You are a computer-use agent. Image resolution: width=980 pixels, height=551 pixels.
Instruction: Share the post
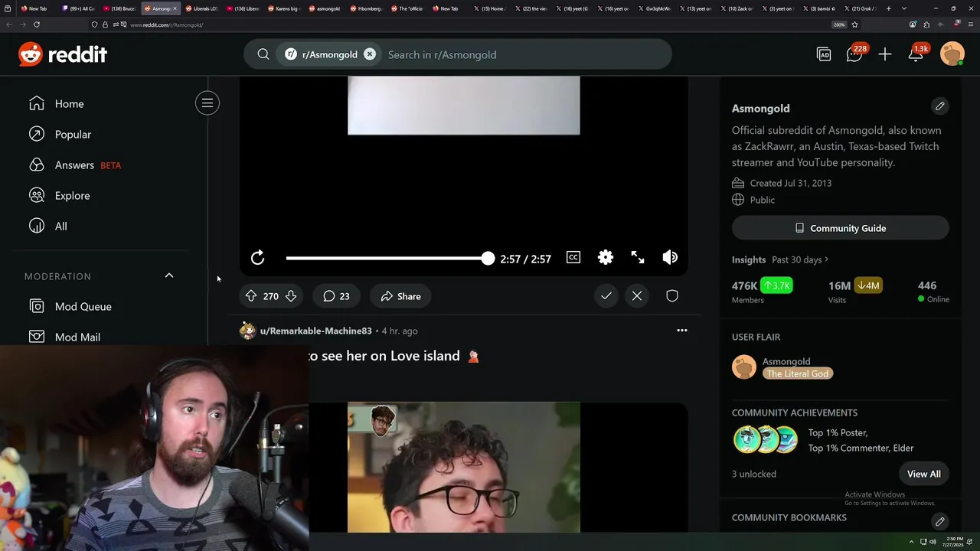(401, 296)
